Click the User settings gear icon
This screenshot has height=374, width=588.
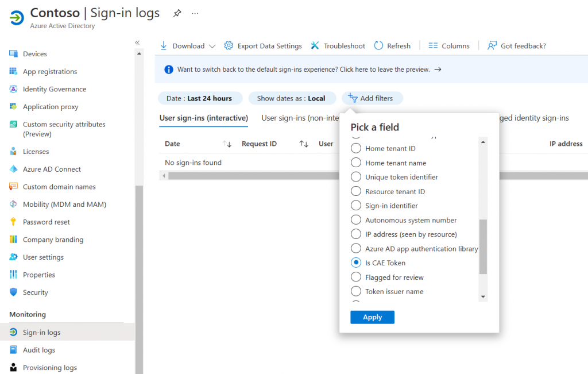tap(13, 257)
